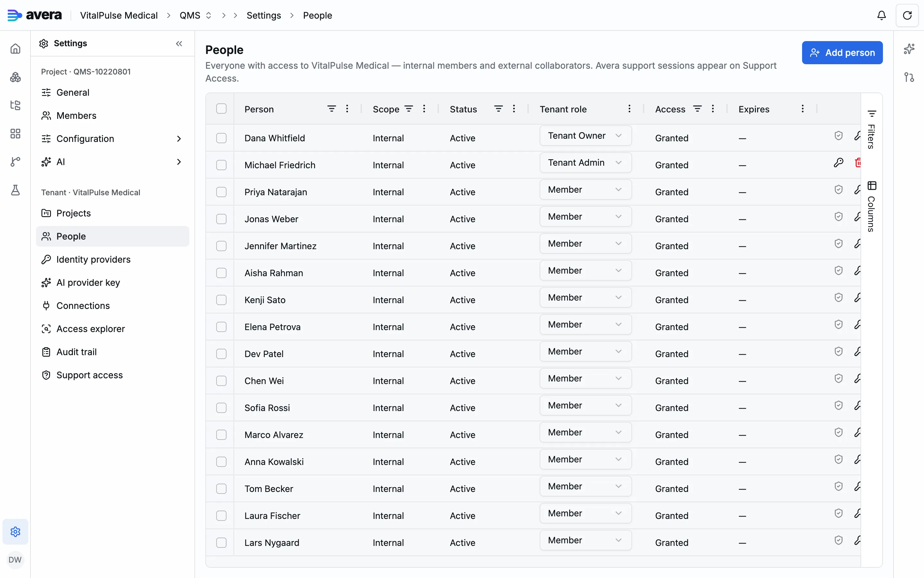
Task: Check the Priya Natarajan row checkbox
Action: 221,192
